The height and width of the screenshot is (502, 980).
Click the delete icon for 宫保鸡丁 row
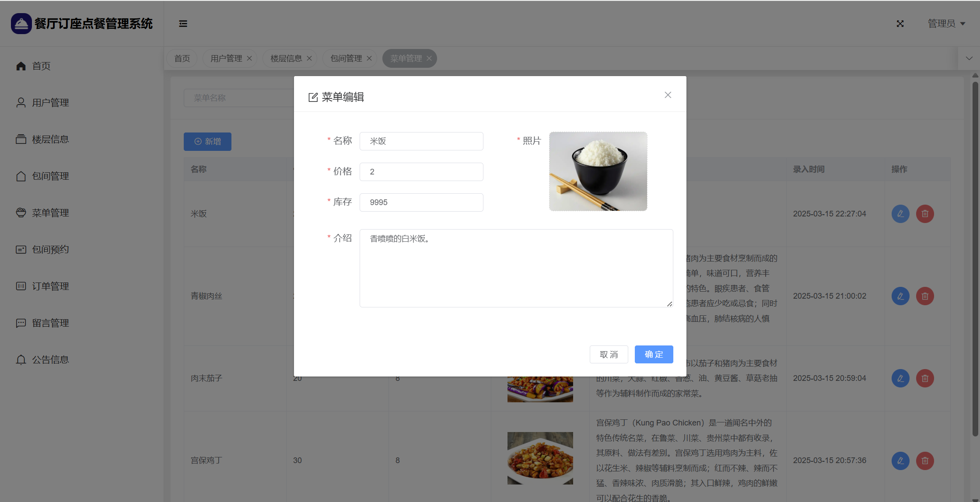pyautogui.click(x=925, y=460)
